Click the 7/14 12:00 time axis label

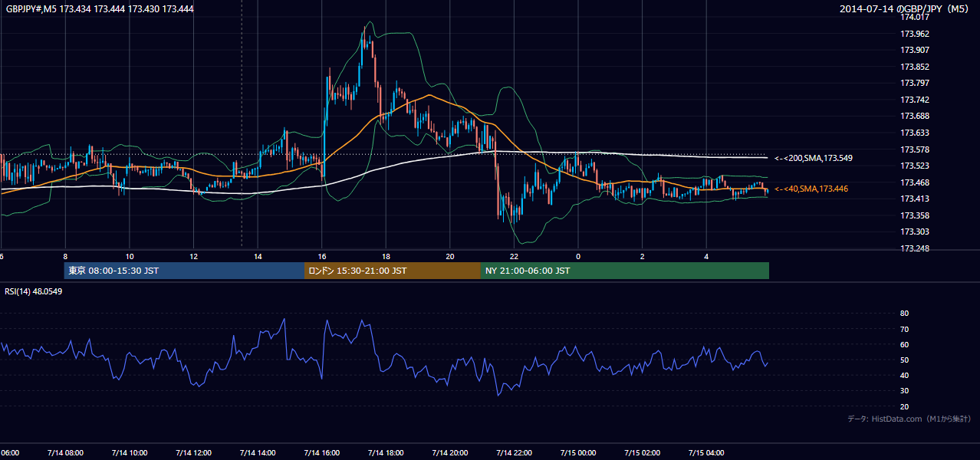pos(193,453)
